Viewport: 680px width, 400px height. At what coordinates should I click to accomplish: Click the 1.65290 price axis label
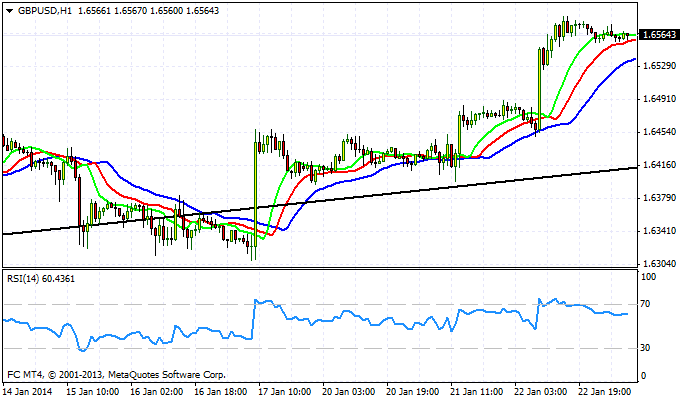coord(660,66)
